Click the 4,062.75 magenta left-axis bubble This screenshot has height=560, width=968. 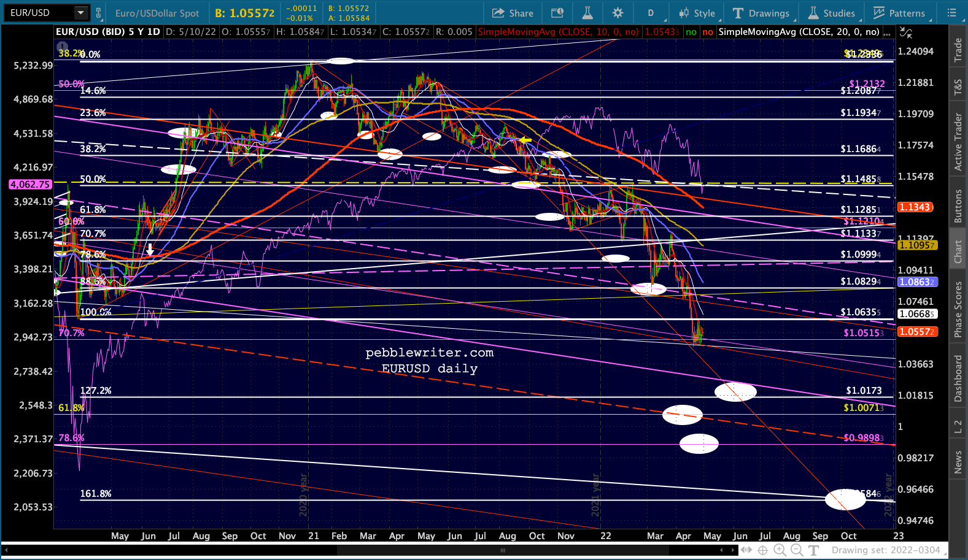coord(30,184)
